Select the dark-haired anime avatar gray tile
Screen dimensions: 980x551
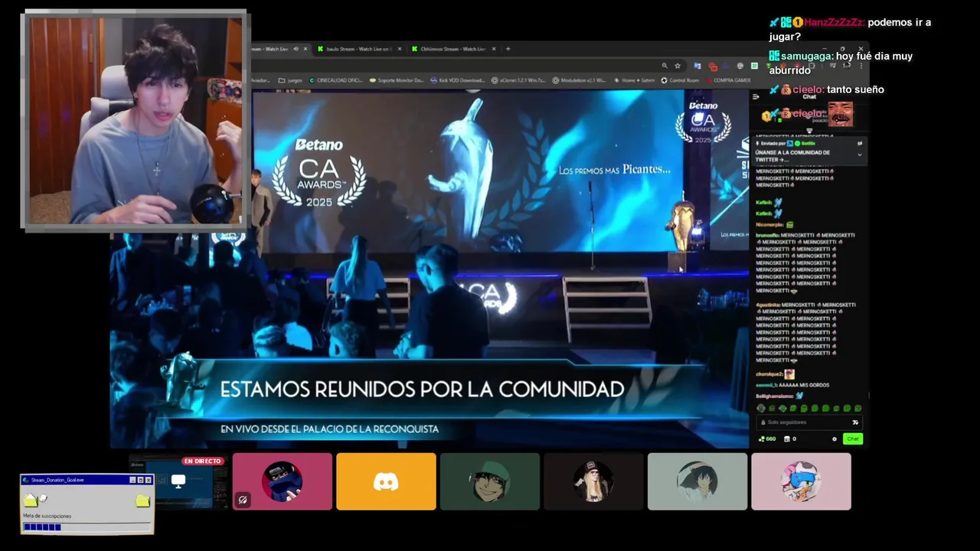click(x=697, y=481)
